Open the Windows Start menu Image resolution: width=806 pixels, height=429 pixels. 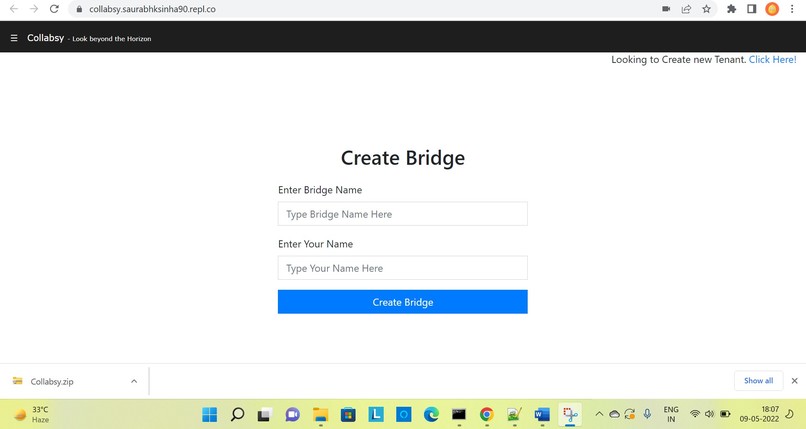[210, 414]
